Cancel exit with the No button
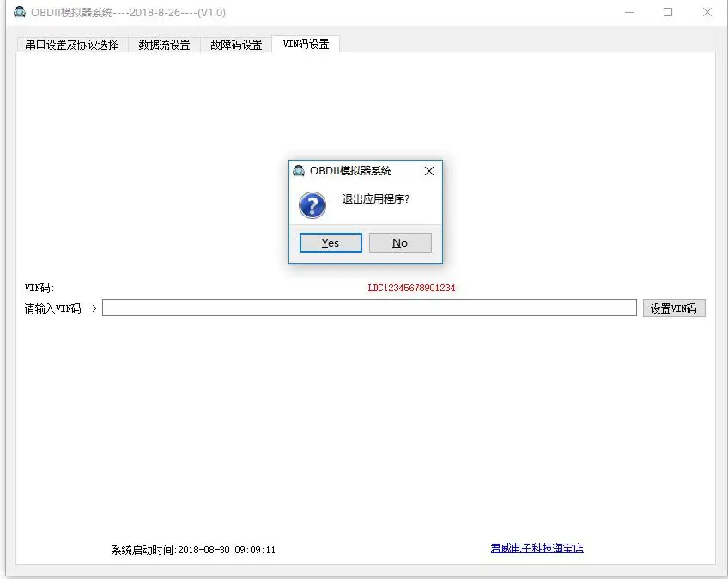 (400, 242)
